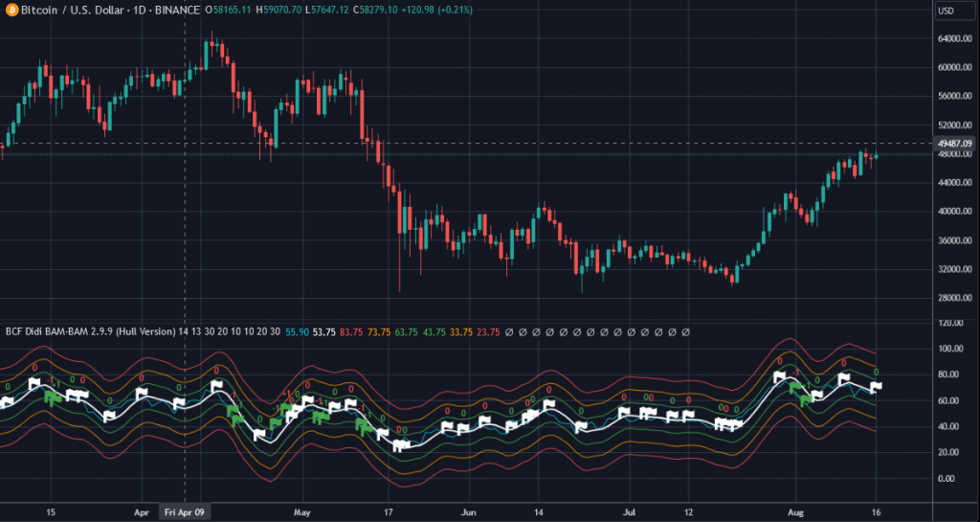The image size is (980, 522).
Task: Click the orange Bitcoin logo icon
Action: [11, 11]
